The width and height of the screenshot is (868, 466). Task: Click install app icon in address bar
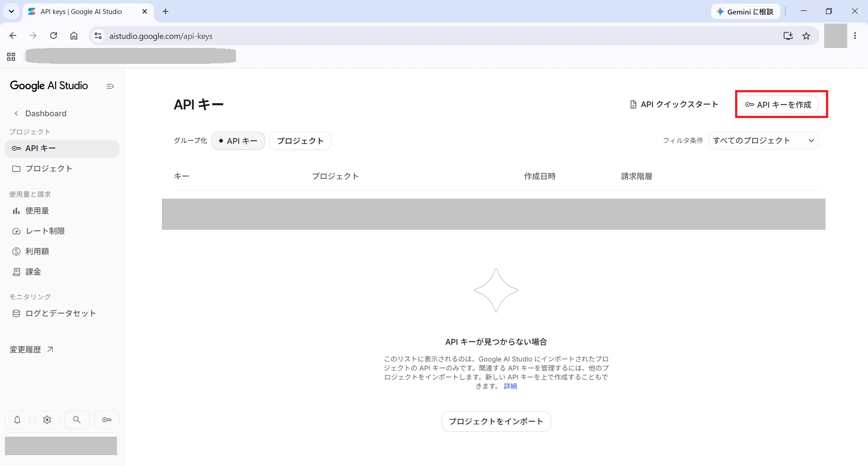coord(788,36)
